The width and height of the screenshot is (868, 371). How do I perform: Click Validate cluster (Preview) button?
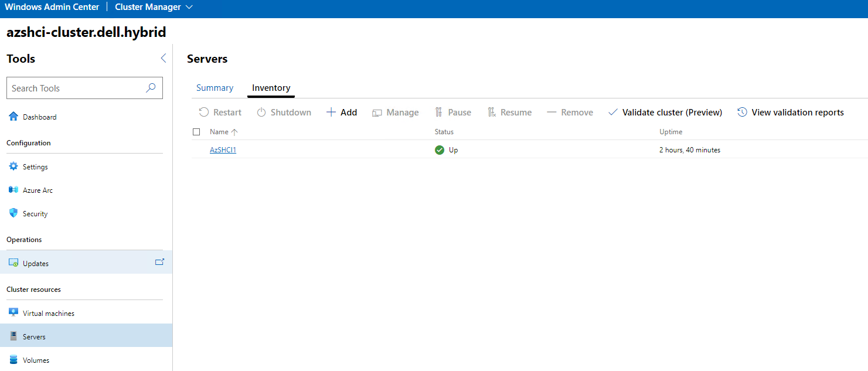[x=665, y=112]
